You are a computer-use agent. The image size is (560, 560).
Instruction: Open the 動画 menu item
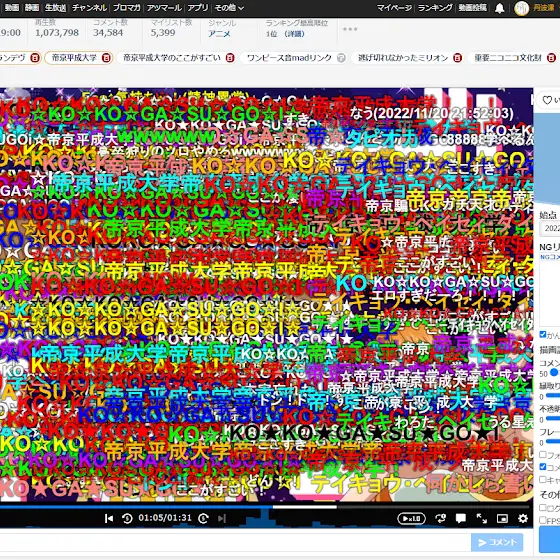[x=12, y=8]
